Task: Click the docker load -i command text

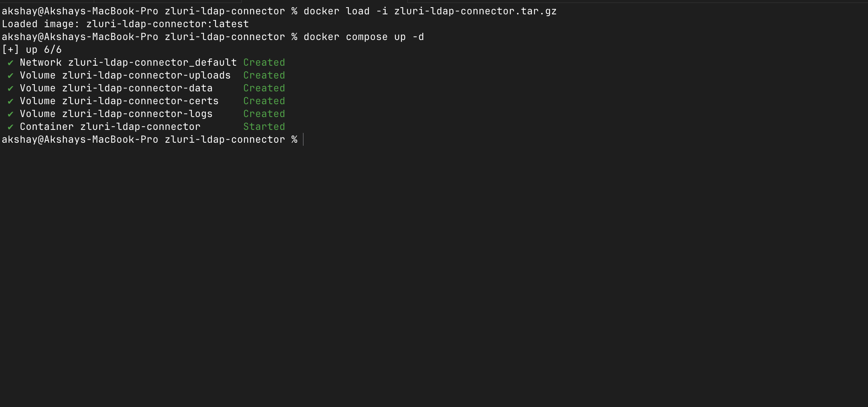Action: click(x=346, y=11)
